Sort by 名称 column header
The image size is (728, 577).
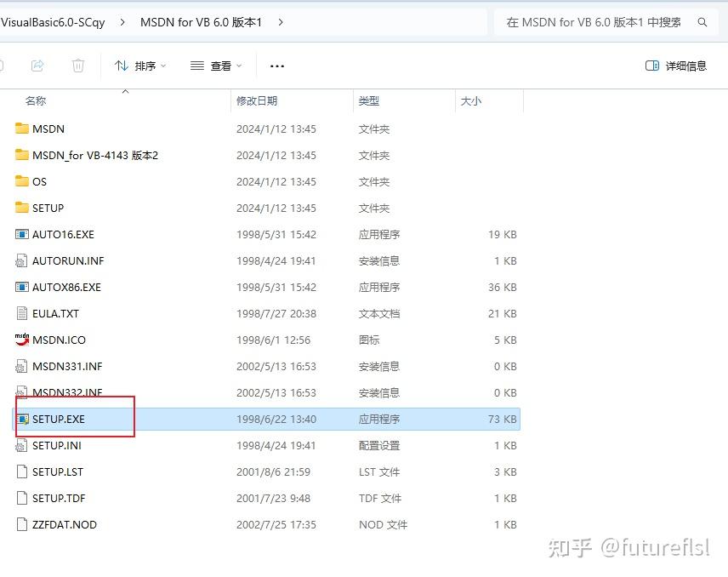click(x=36, y=100)
